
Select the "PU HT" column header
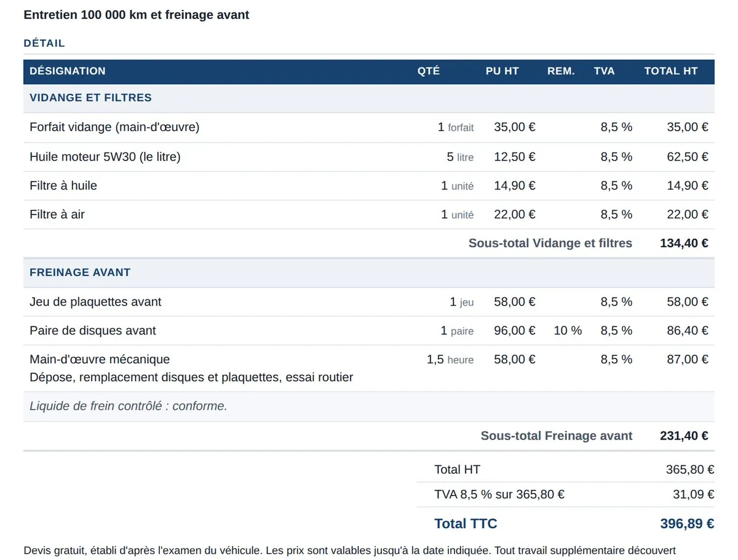[x=502, y=71]
